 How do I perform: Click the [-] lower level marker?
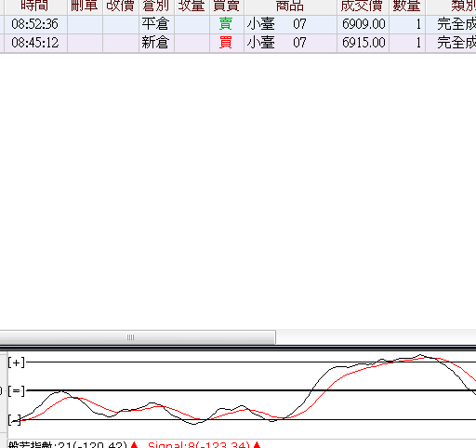click(x=15, y=420)
